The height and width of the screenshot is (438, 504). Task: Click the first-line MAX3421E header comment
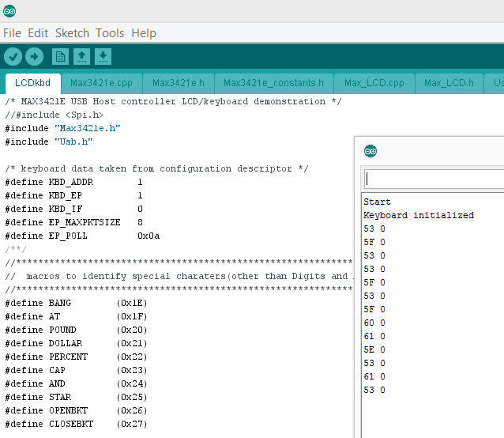tap(173, 101)
